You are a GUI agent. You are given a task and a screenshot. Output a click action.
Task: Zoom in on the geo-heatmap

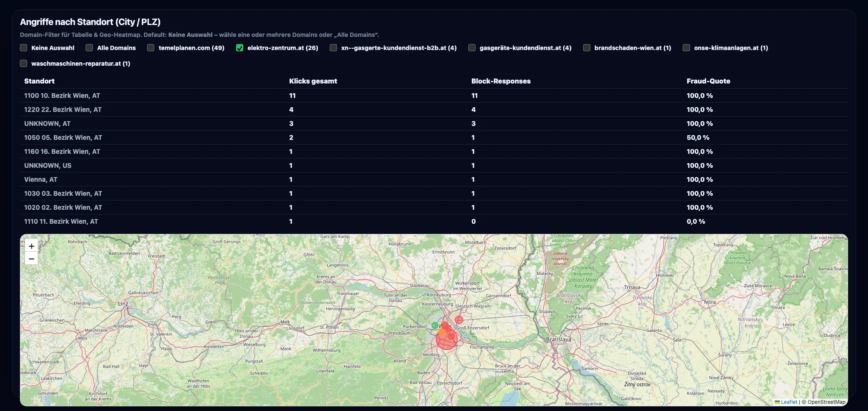click(x=31, y=246)
